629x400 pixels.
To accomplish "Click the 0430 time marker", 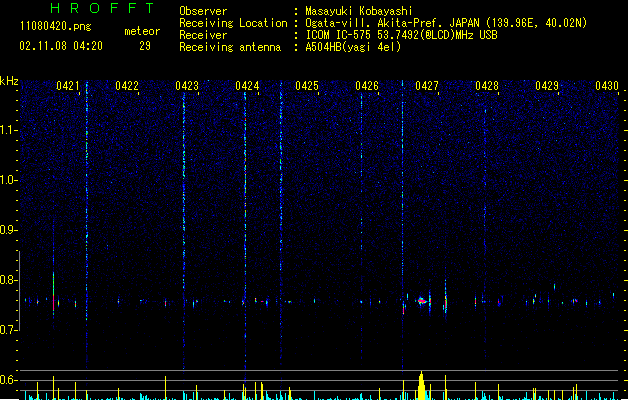I will click(607, 86).
